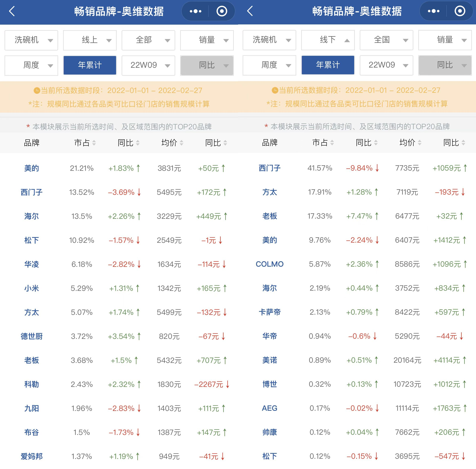Image resolution: width=476 pixels, height=469 pixels.
Task: Open 华帝 brand link
Action: (270, 336)
